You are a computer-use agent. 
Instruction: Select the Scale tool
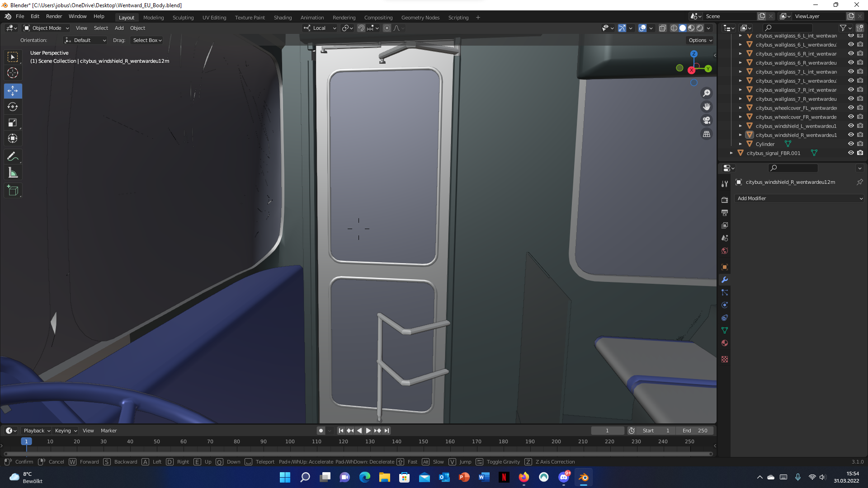click(13, 123)
